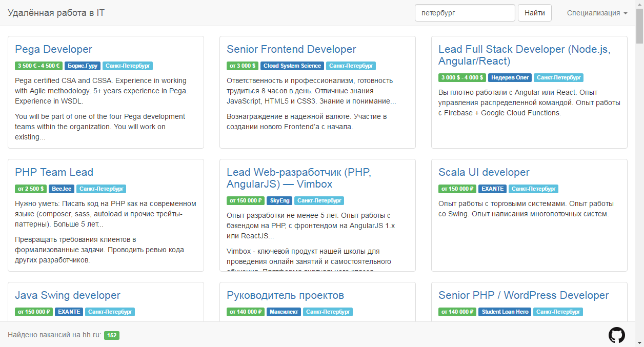
Task: Open the Руководитель проектов vacancy
Action: pos(285,295)
